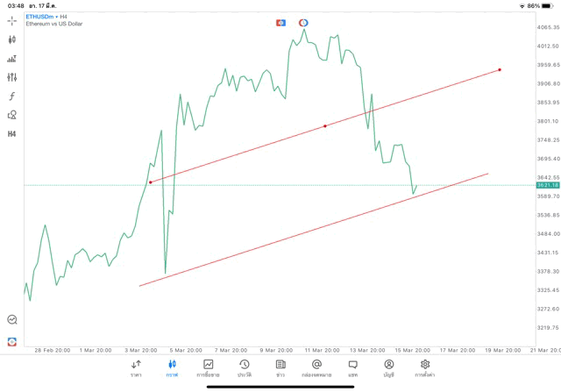Toggle the red-blue clock icon on chart
561x392 pixels.
pos(303,23)
